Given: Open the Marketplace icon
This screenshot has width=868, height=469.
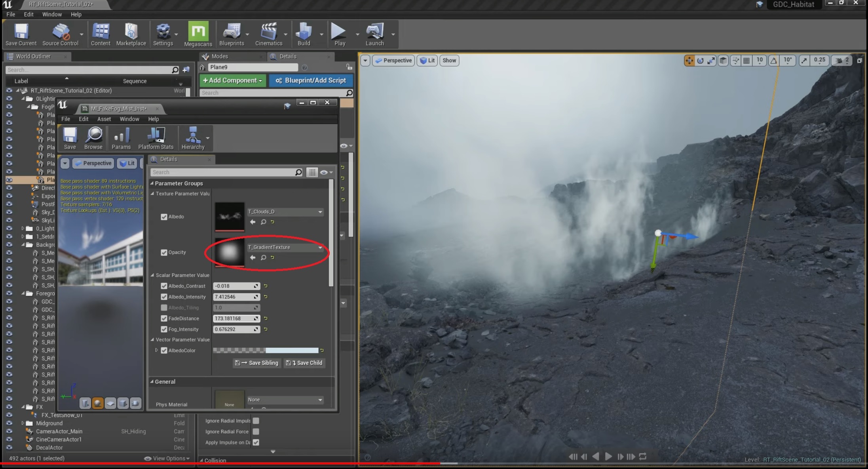Looking at the screenshot, I should [x=131, y=34].
